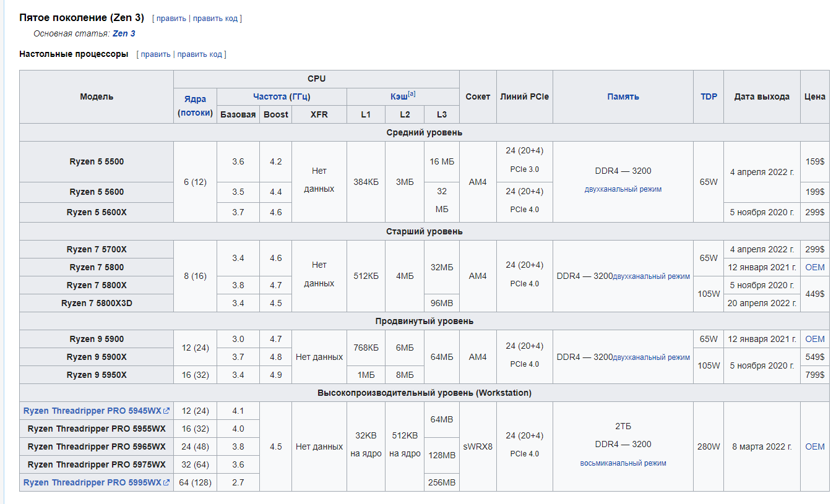Open the Zen 3 main article link
Image resolution: width=836 pixels, height=504 pixels.
(124, 33)
